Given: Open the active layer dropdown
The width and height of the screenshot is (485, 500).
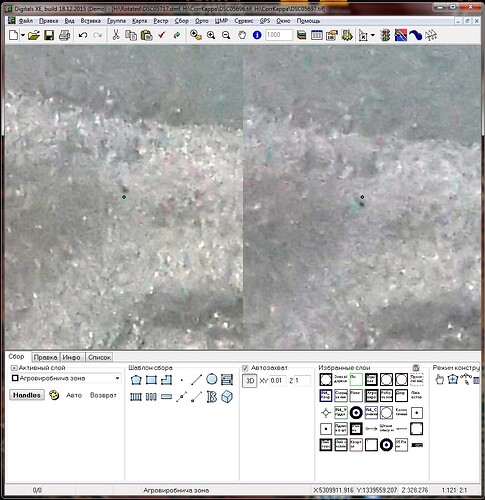Looking at the screenshot, I should tap(117, 378).
